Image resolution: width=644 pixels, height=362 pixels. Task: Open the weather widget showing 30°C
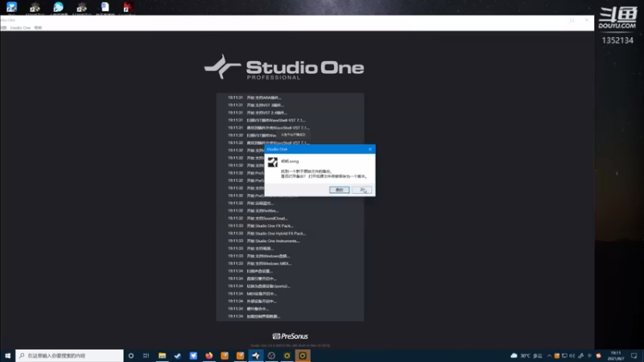tap(526, 356)
